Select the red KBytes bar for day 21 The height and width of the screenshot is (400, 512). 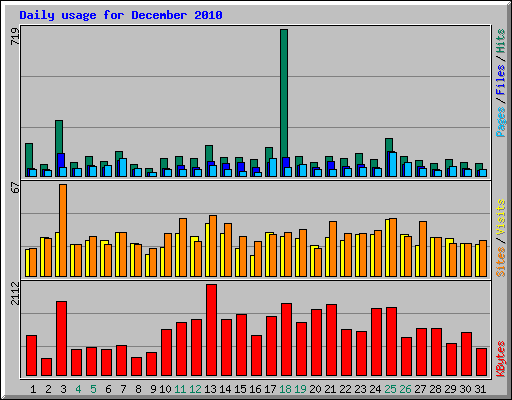coord(331,340)
